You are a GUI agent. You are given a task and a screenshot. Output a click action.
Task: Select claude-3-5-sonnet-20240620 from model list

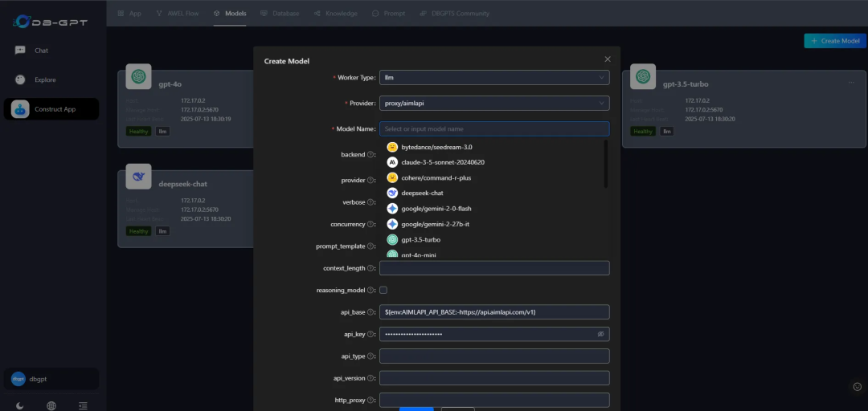[x=442, y=162]
